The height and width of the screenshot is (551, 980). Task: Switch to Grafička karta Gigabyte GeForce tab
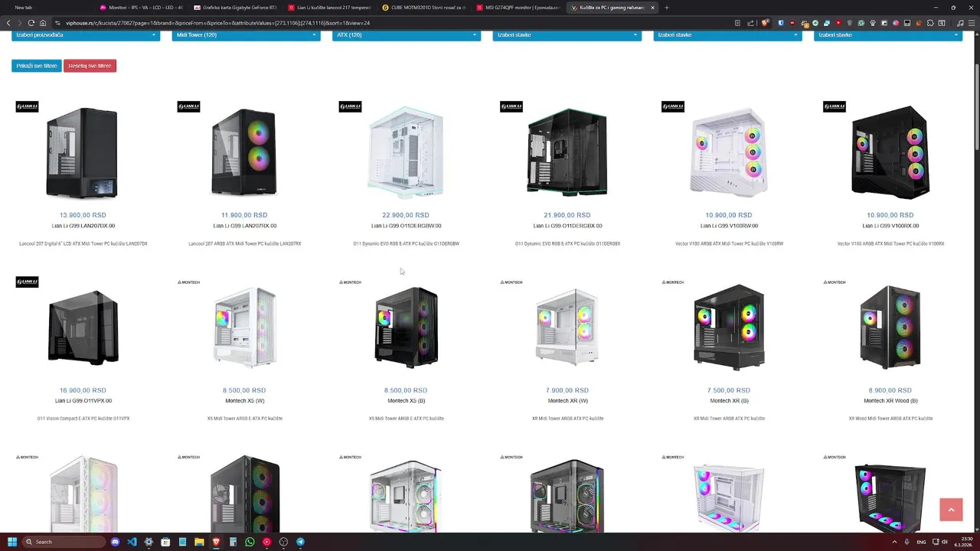pyautogui.click(x=236, y=8)
